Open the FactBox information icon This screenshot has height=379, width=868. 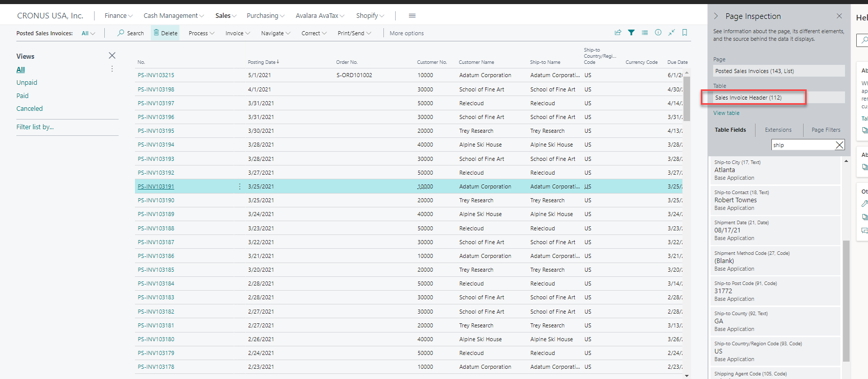coord(658,33)
